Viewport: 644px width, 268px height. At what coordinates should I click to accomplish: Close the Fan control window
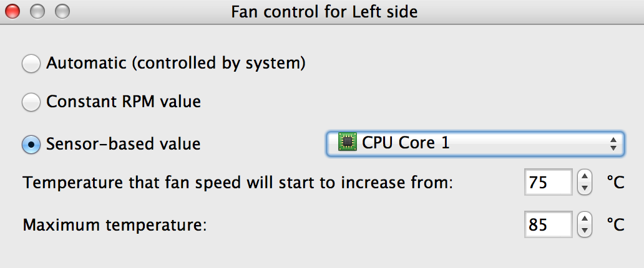coord(13,11)
